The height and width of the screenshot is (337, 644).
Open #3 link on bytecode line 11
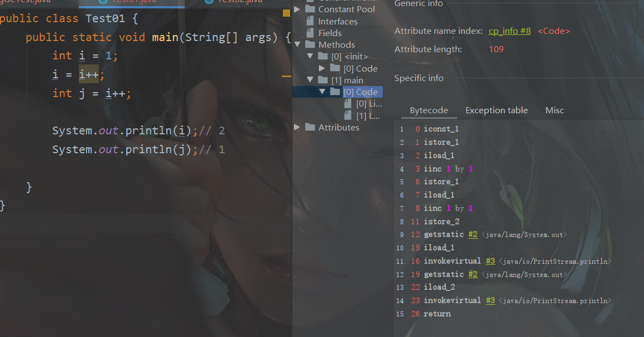(x=490, y=261)
